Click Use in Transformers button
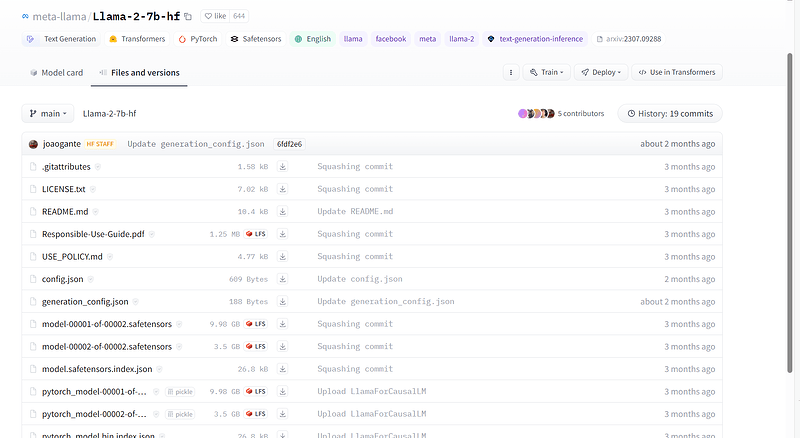 tap(677, 72)
